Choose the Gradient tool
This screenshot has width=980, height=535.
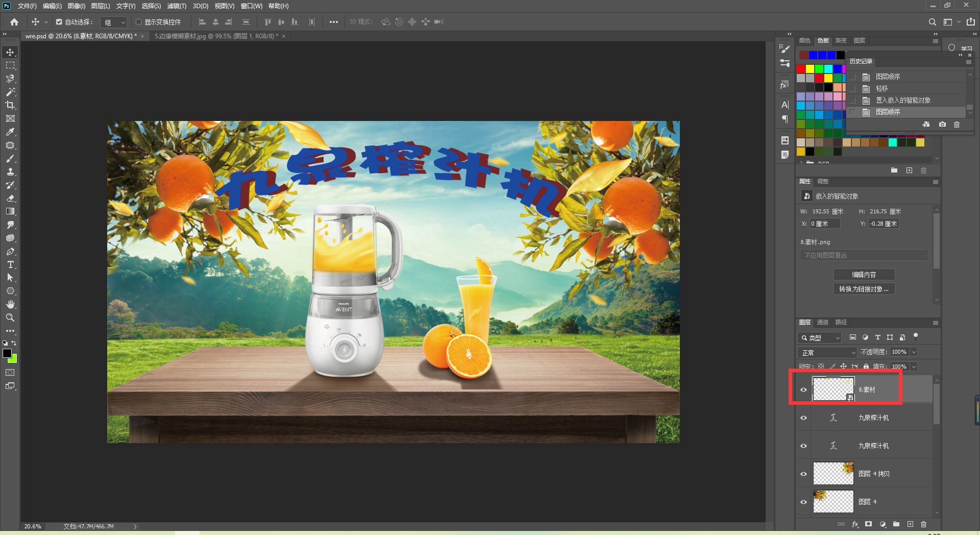(x=10, y=211)
